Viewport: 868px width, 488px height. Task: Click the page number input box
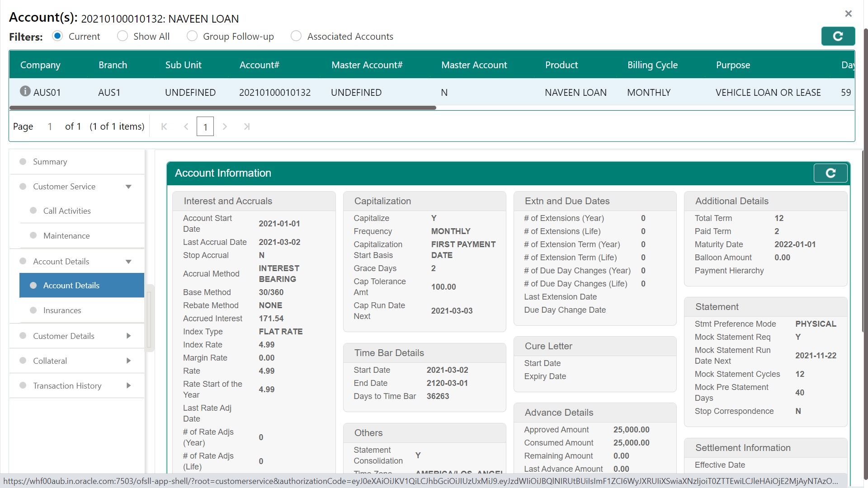(205, 127)
